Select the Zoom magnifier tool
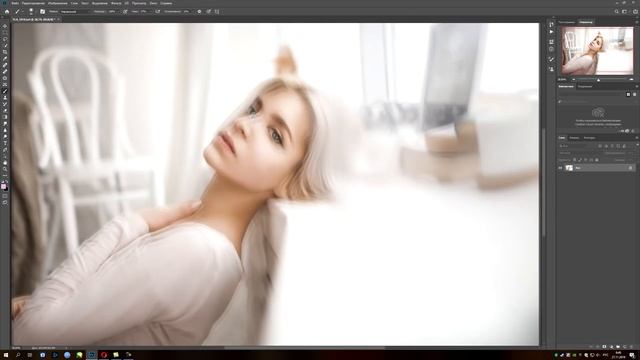640x360 pixels. [x=5, y=169]
